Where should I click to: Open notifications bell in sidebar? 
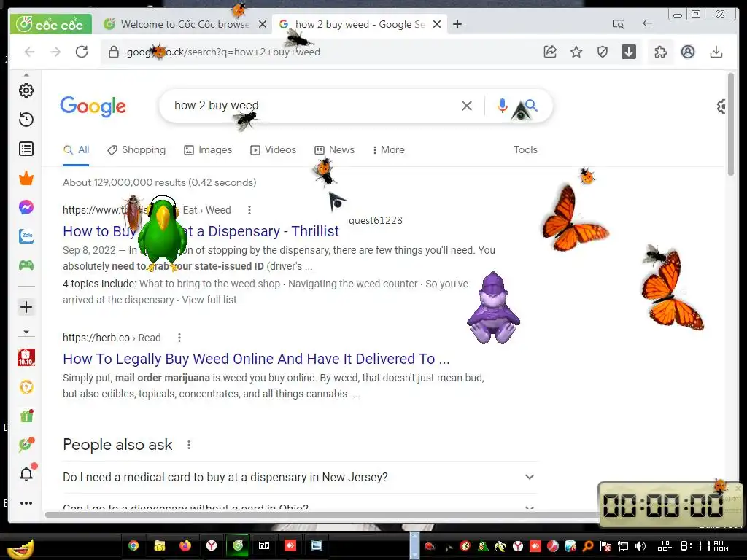point(26,473)
